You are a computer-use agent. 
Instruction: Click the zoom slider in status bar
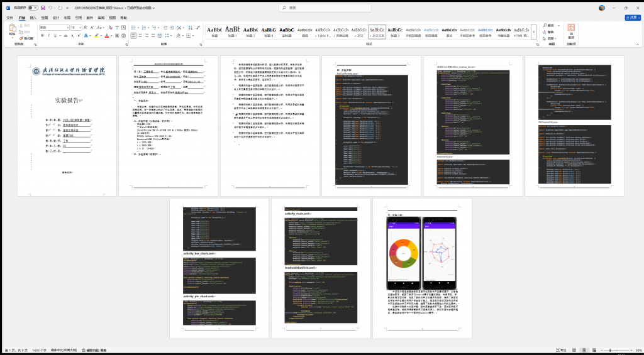coord(611,350)
